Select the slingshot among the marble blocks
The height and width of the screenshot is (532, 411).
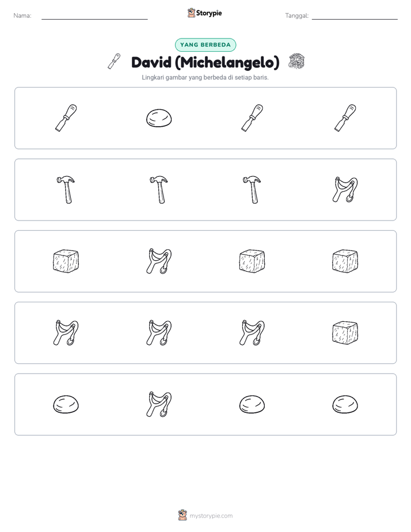point(159,261)
